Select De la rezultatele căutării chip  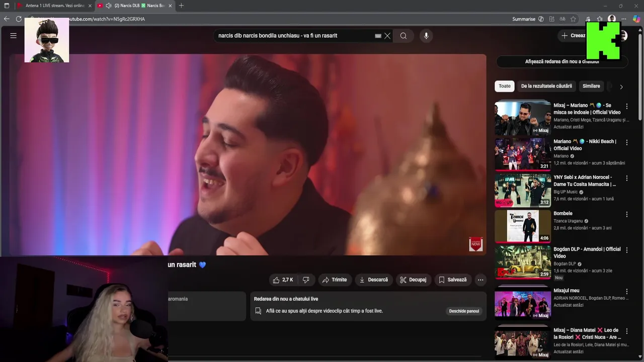[546, 86]
